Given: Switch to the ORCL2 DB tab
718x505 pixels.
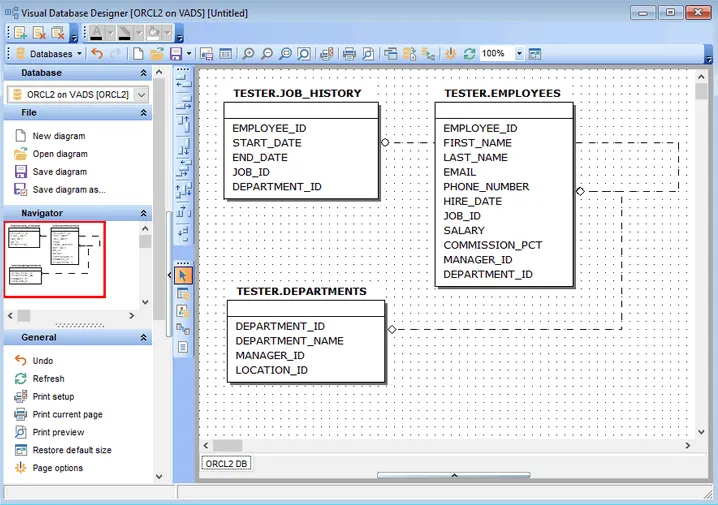Looking at the screenshot, I should coord(227,464).
